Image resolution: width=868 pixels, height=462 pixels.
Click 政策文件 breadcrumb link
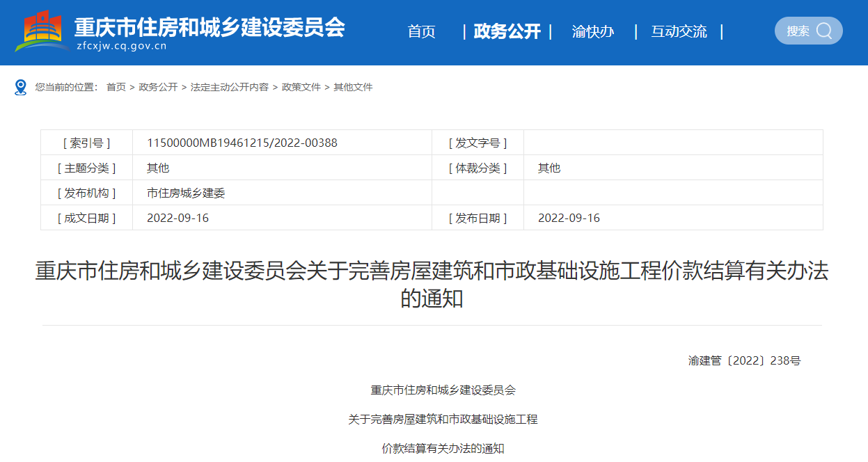(x=301, y=87)
